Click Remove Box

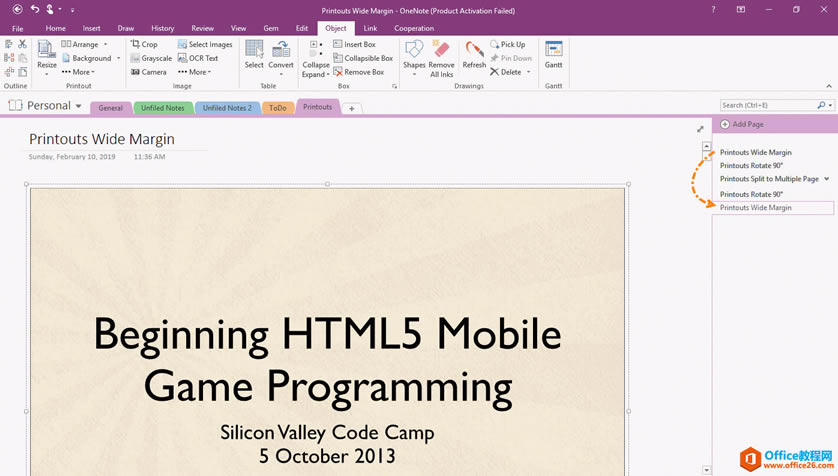click(x=359, y=72)
